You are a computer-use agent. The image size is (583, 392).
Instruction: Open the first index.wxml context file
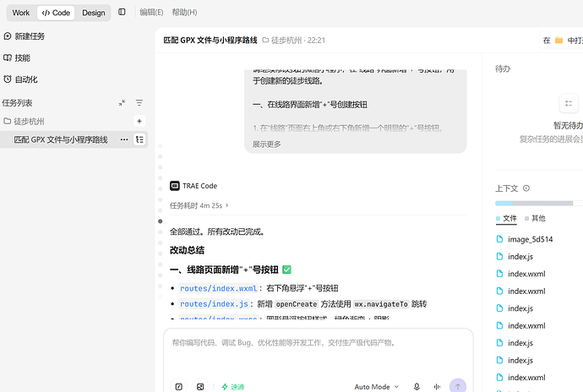click(x=521, y=274)
